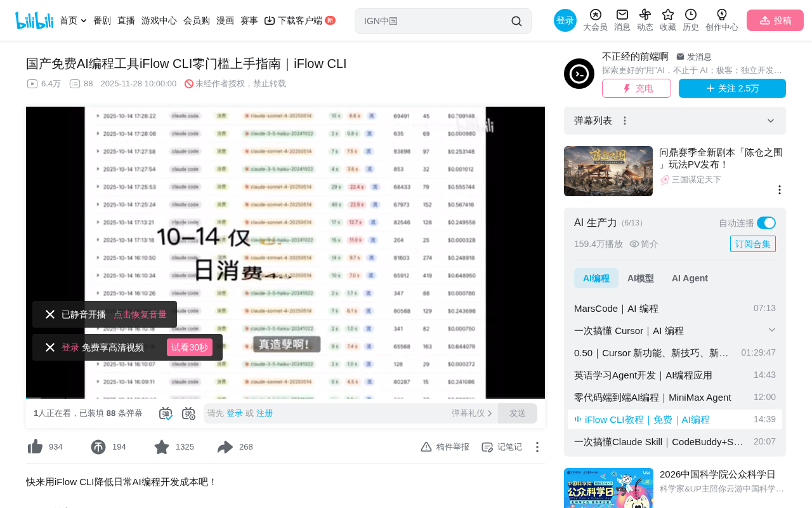Open 番剧 in top navigation

point(102,20)
